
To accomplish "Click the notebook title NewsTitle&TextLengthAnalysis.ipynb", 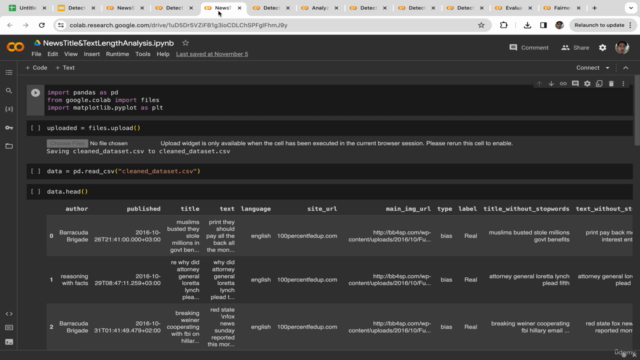I will click(108, 43).
